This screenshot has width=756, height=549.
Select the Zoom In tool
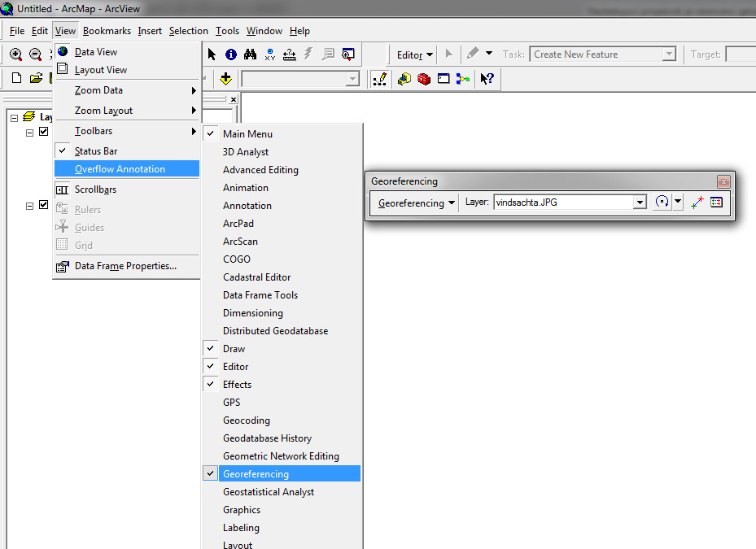point(16,54)
